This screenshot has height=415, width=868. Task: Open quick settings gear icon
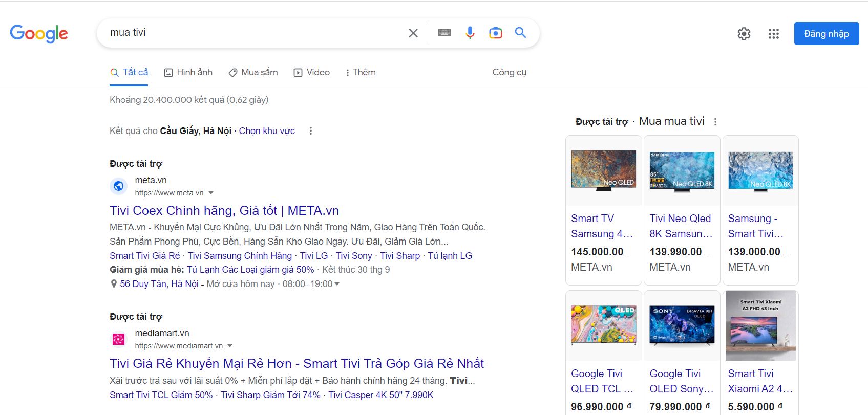point(744,34)
